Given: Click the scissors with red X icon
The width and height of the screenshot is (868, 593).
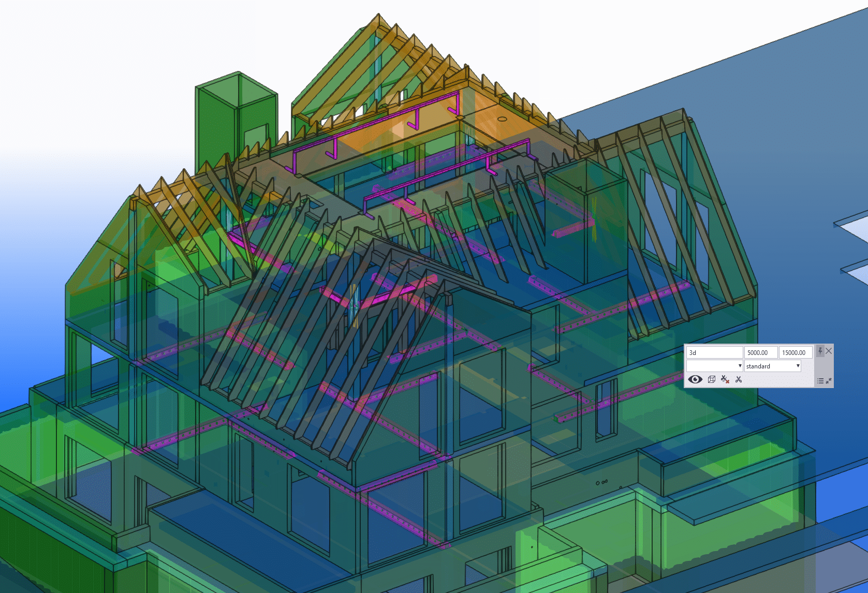Looking at the screenshot, I should (725, 380).
